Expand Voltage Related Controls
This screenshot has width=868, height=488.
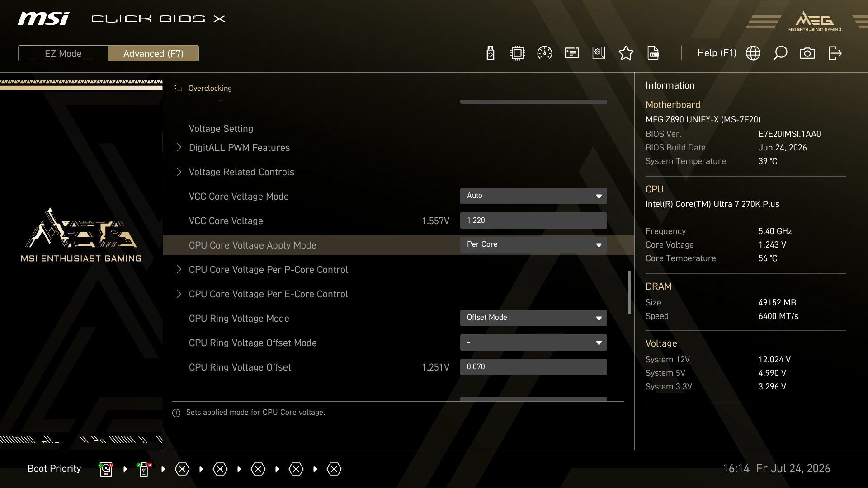coord(241,172)
